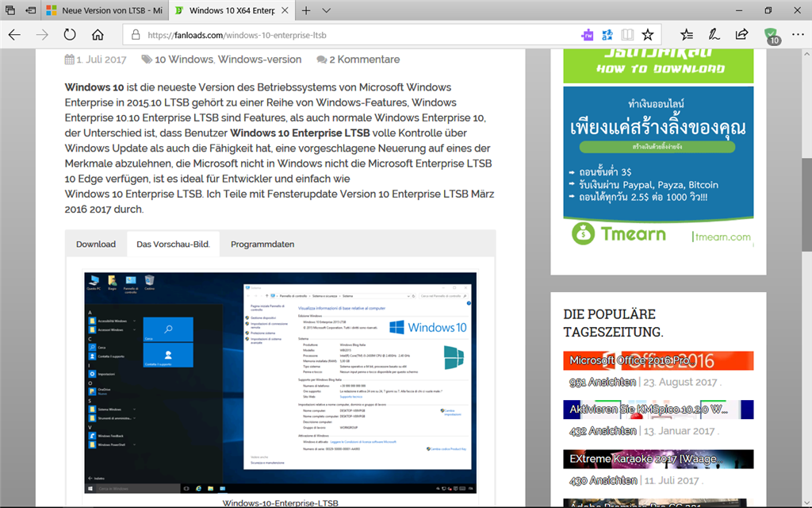Click the tmearn.com link in ad
812x508 pixels.
coord(723,237)
